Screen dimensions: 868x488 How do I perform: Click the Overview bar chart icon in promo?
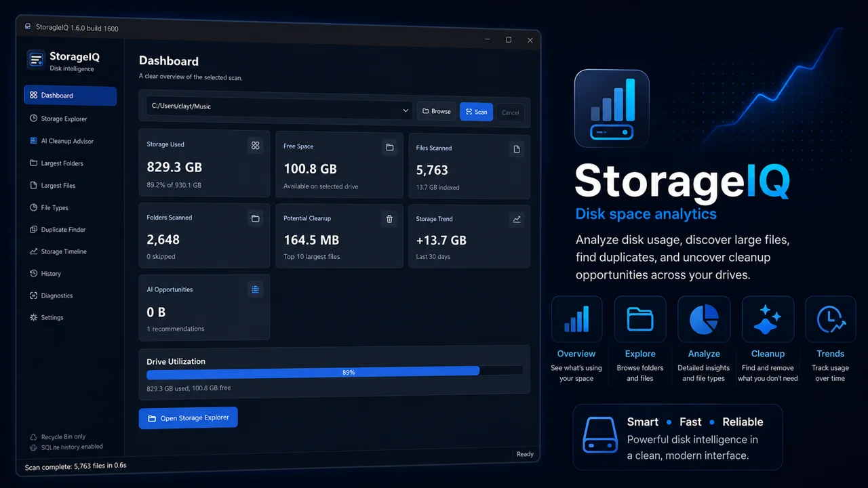[x=576, y=319]
